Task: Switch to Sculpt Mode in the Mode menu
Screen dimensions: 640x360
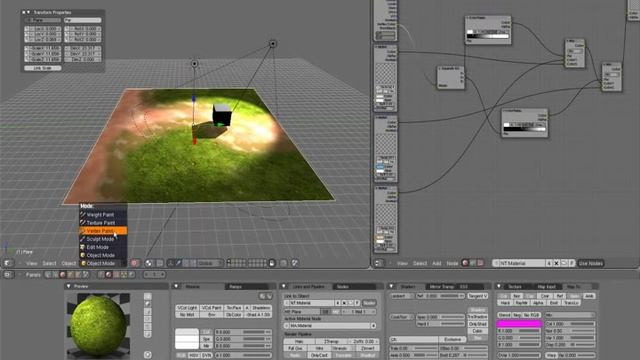Action: coord(100,239)
